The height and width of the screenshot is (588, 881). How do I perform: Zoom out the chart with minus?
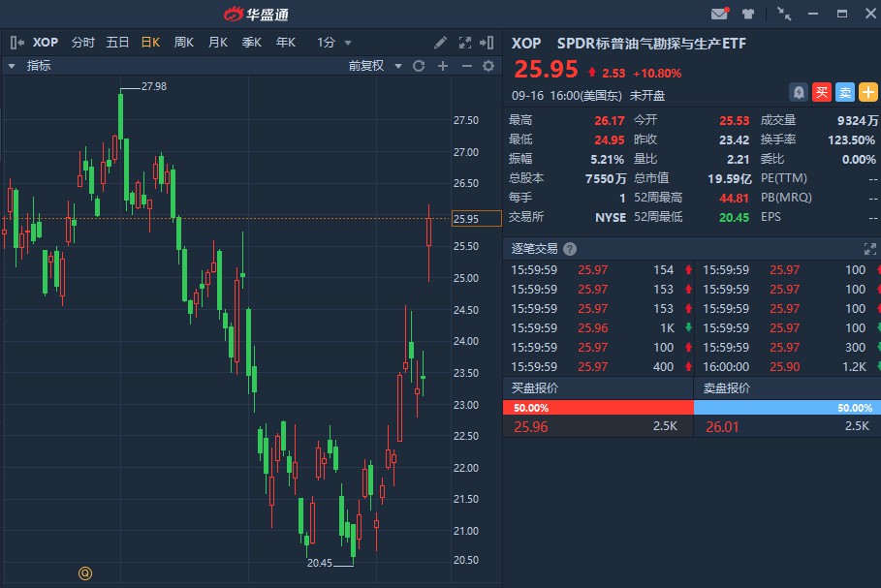pyautogui.click(x=467, y=66)
